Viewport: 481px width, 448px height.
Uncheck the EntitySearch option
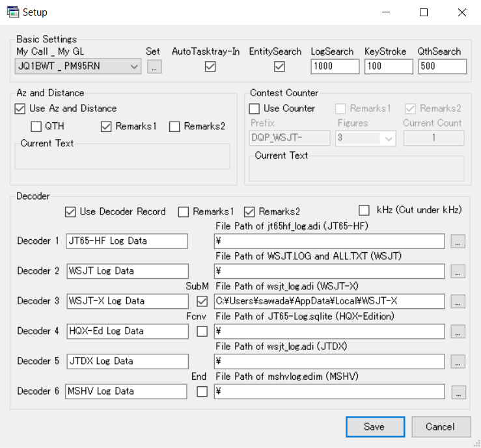tap(279, 66)
